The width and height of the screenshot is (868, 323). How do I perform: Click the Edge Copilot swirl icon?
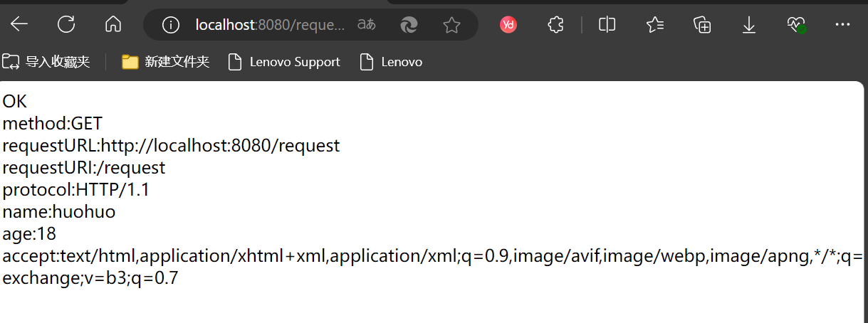pyautogui.click(x=409, y=26)
